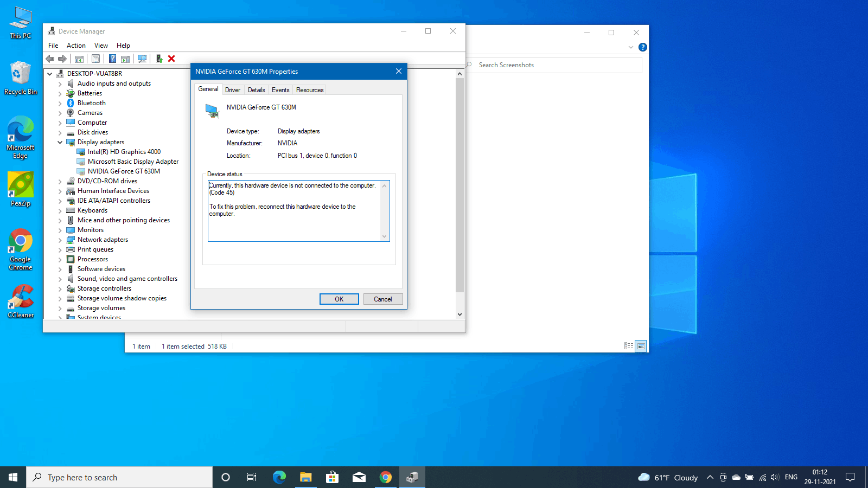Collapse the Display adapters node
This screenshot has height=488, width=868.
coord(60,143)
